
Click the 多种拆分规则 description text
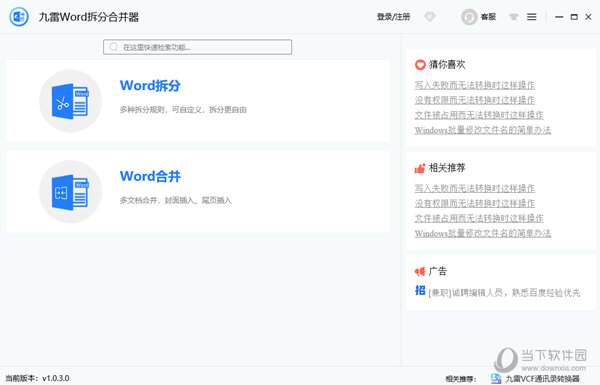183,110
